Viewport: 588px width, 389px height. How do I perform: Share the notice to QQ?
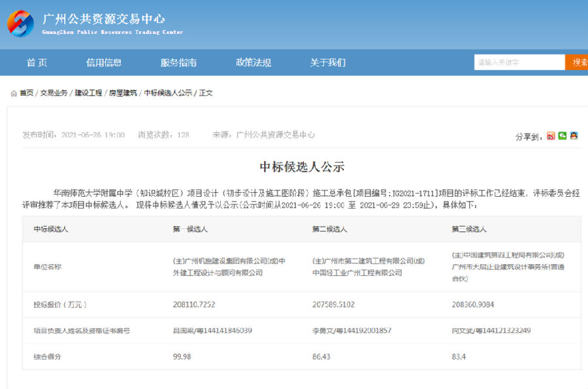574,136
